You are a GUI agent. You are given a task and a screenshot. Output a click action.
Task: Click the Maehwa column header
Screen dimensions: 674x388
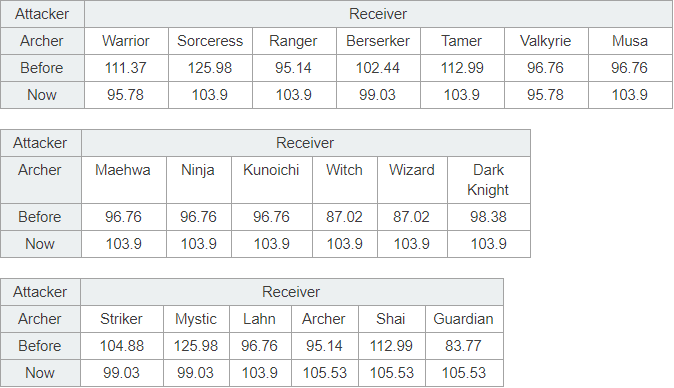pos(123,180)
